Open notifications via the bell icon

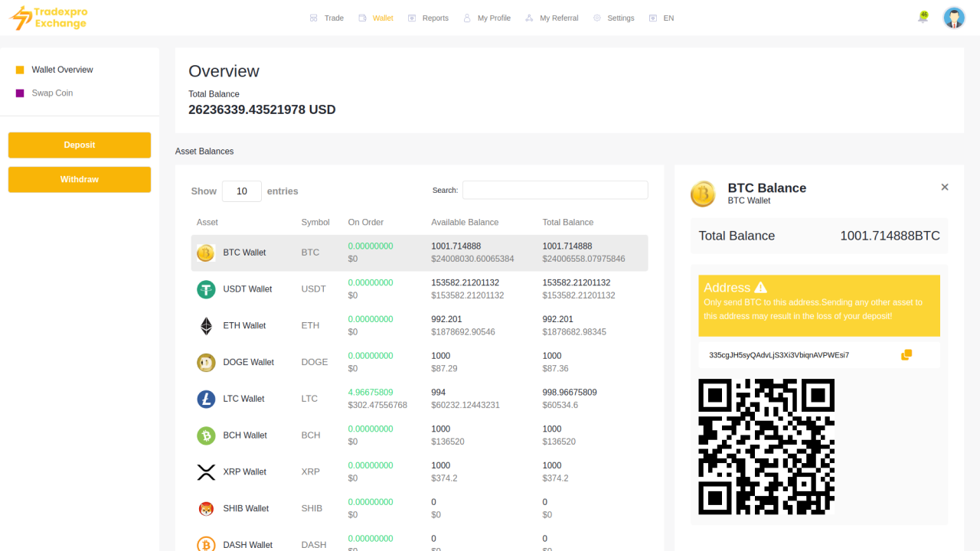pos(923,17)
